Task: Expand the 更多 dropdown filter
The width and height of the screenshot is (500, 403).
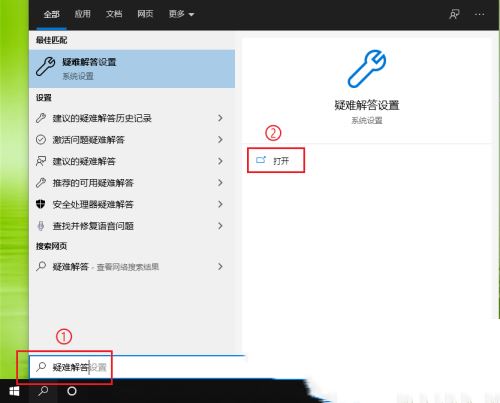Action: coord(181,14)
